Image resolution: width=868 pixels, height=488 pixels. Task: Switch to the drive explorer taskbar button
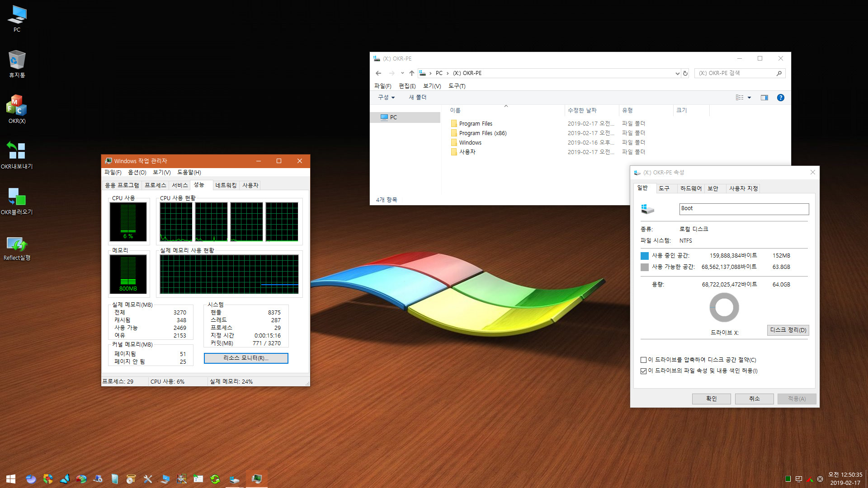[x=234, y=479]
